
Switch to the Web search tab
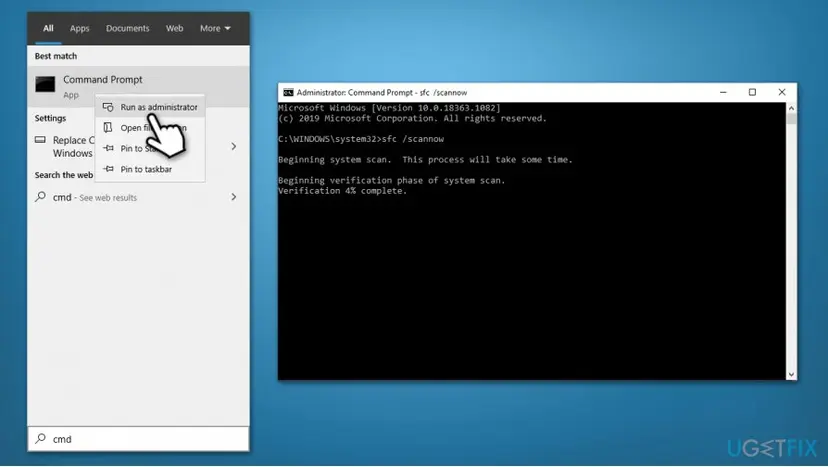[x=174, y=29]
